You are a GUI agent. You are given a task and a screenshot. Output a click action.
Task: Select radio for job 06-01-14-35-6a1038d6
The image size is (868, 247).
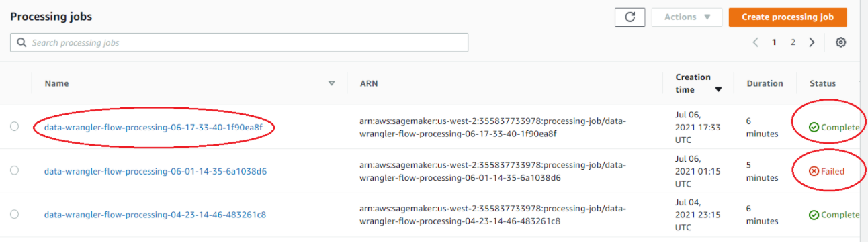(x=15, y=170)
